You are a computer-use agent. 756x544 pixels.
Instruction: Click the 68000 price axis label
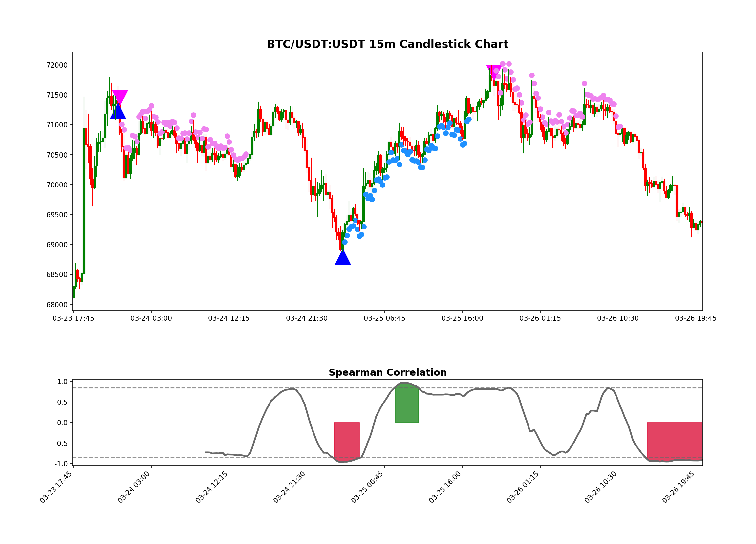point(57,305)
